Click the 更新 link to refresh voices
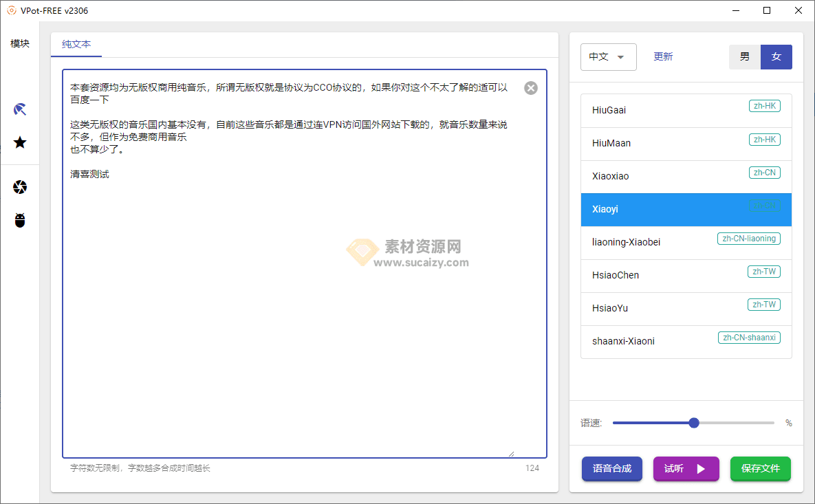 [x=663, y=56]
